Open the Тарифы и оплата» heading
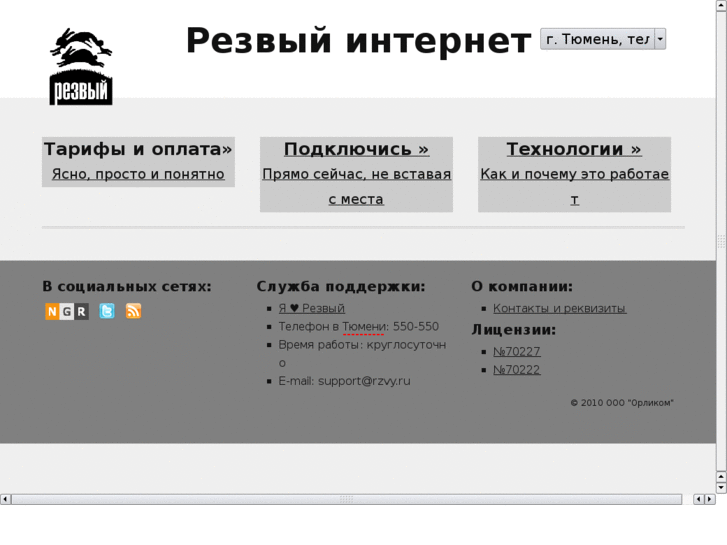This screenshot has height=545, width=727. [x=138, y=149]
